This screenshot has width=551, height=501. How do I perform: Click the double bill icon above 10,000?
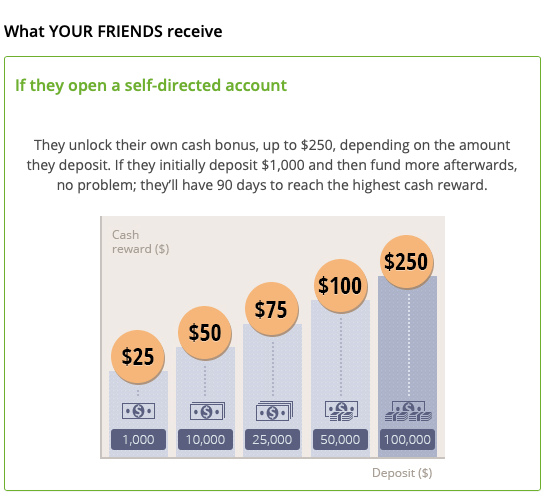coord(207,411)
